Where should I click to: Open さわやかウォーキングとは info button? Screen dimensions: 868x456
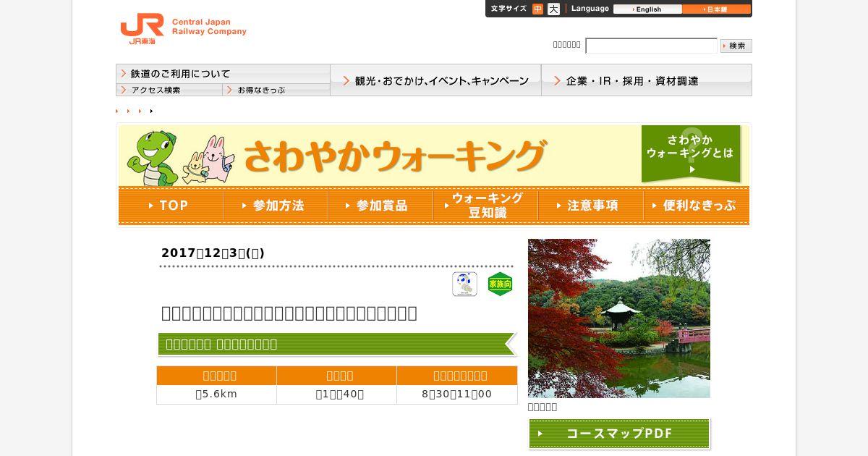pos(691,153)
